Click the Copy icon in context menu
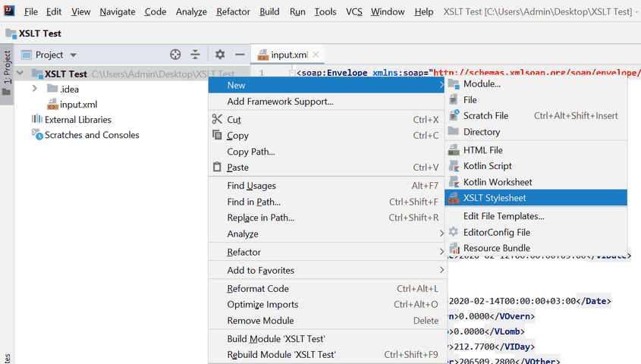The height and width of the screenshot is (364, 641). (217, 136)
